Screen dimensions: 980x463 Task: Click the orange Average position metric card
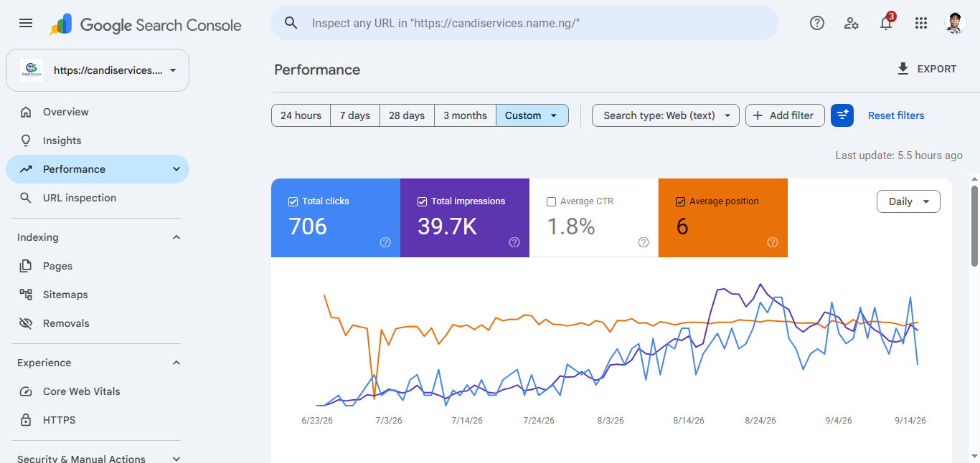pos(723,218)
